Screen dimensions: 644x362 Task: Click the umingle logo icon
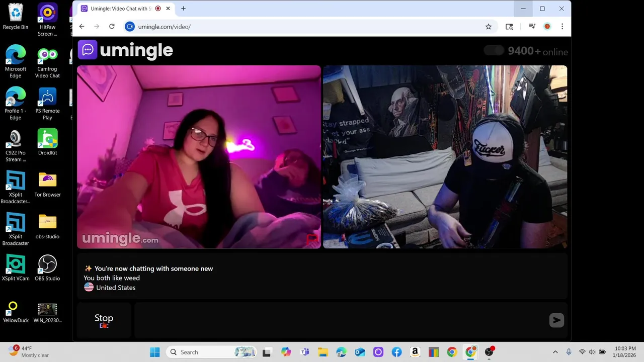[88, 50]
